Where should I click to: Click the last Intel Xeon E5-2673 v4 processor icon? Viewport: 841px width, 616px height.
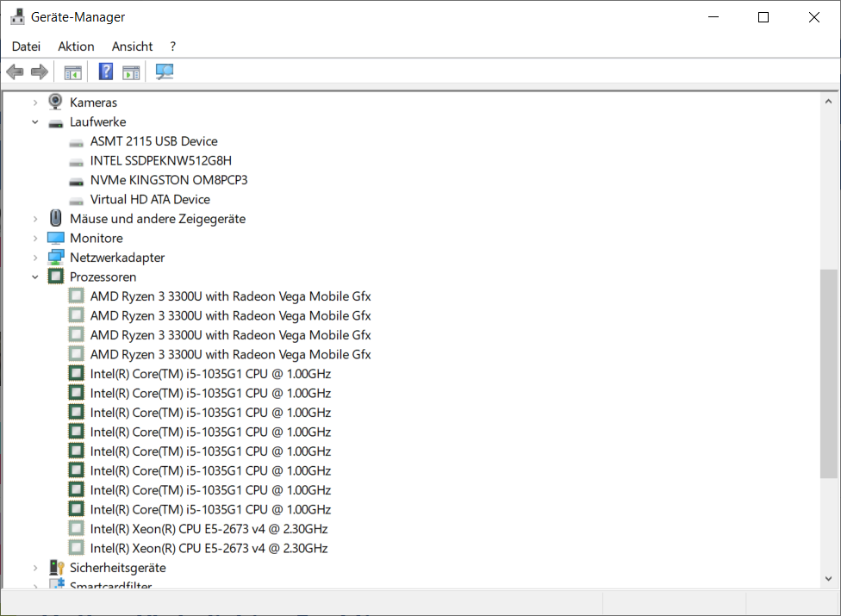coord(76,547)
